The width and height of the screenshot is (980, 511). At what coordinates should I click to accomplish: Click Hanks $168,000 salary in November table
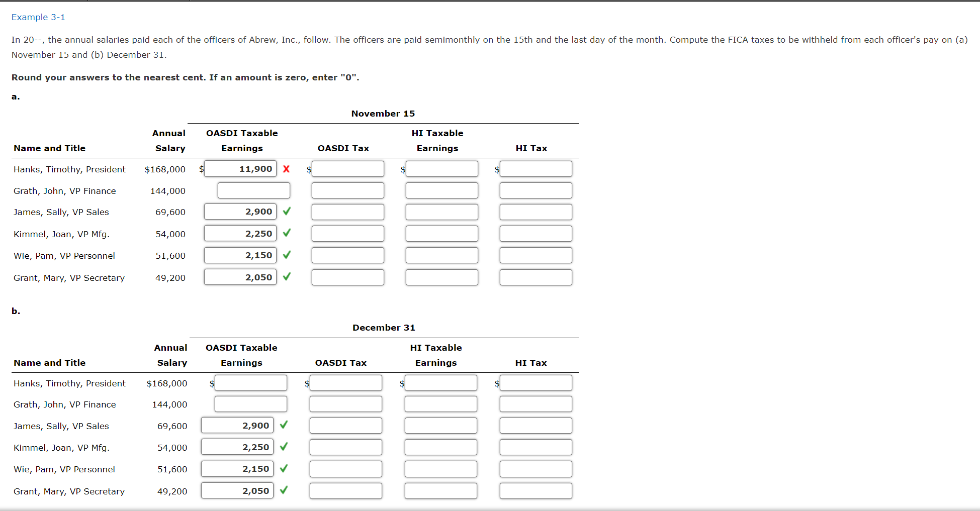point(165,169)
